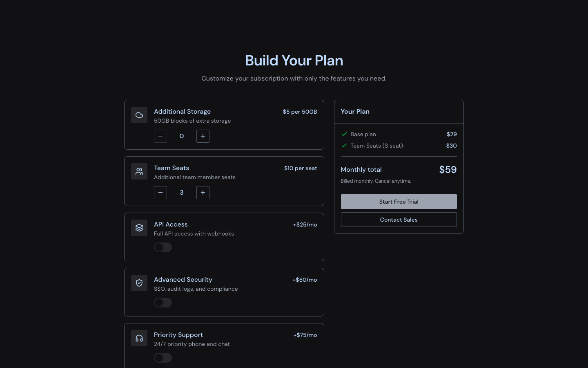The height and width of the screenshot is (368, 588).
Task: Click the users icon for Team Seats
Action: point(139,171)
